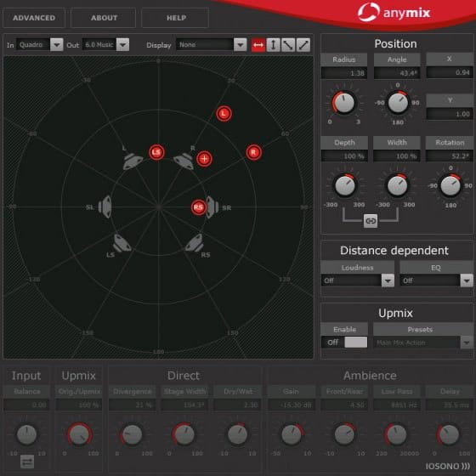Image resolution: width=476 pixels, height=476 pixels.
Task: Click the Direct Dry/Wet knob
Action: (x=237, y=434)
